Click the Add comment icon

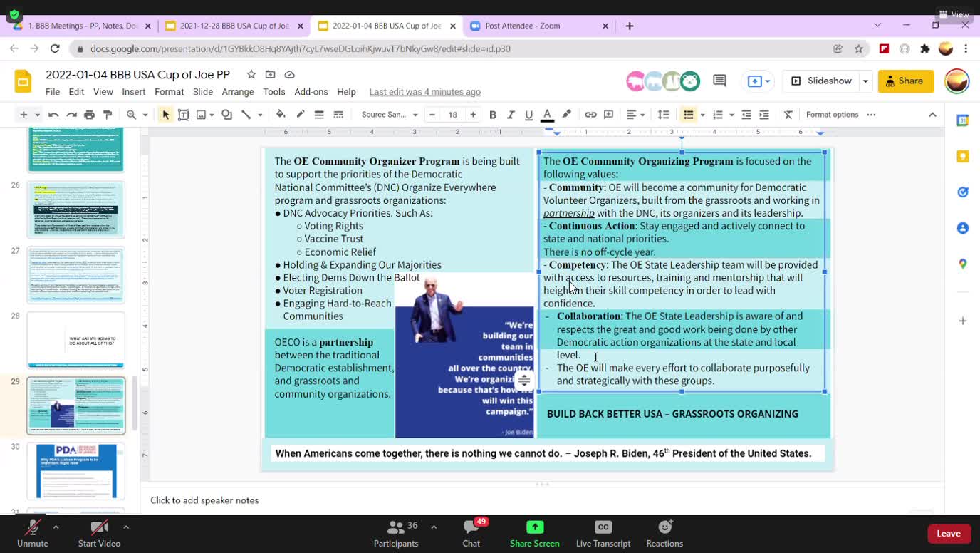(609, 115)
